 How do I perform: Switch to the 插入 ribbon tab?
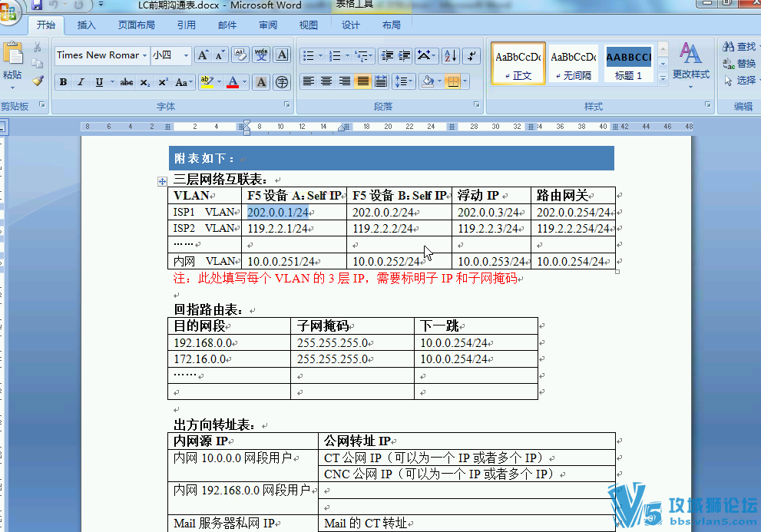click(87, 25)
